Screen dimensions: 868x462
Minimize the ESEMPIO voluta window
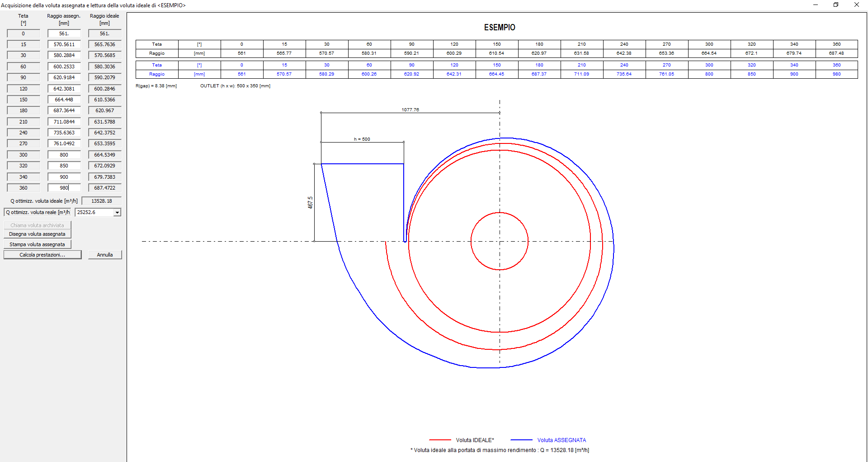(816, 5)
